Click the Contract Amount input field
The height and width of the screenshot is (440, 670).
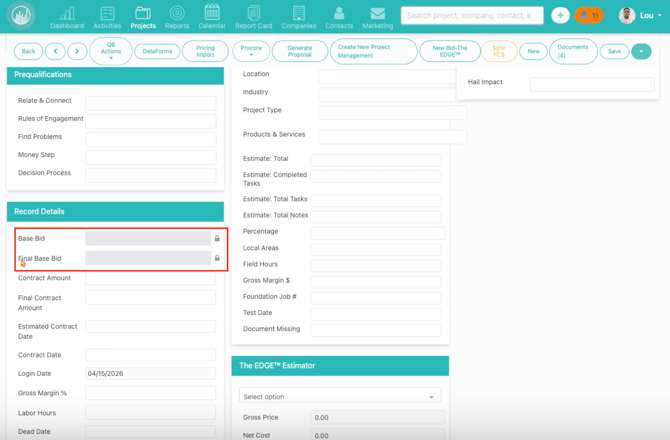[150, 278]
